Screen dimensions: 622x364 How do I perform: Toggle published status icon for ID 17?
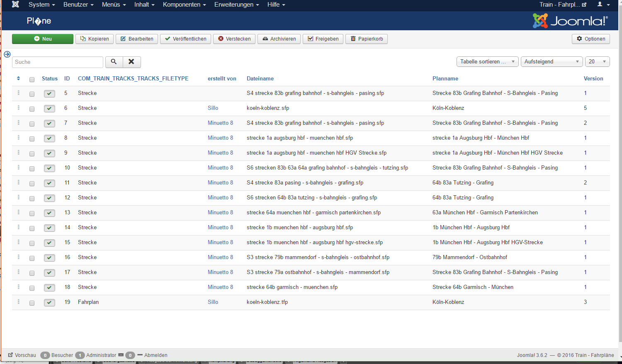click(x=49, y=273)
